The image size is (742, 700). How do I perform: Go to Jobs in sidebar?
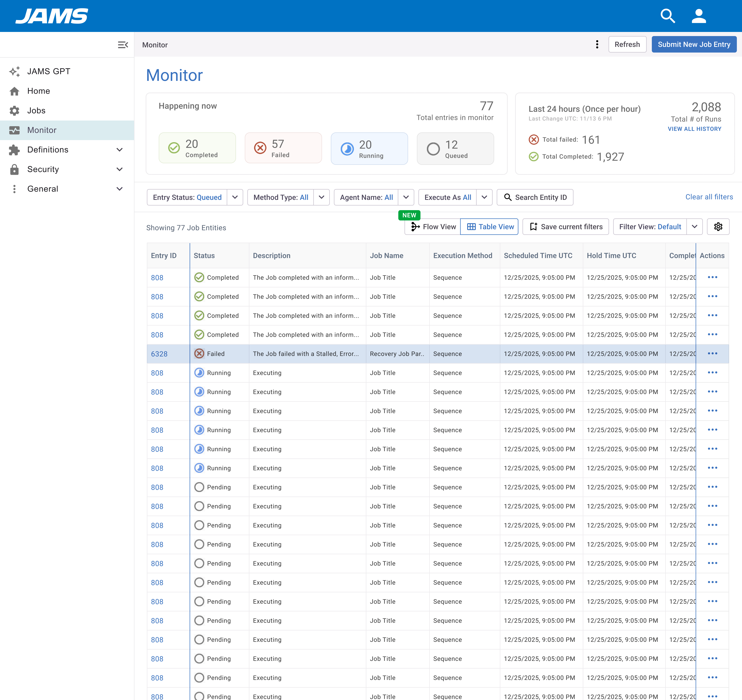tap(36, 110)
